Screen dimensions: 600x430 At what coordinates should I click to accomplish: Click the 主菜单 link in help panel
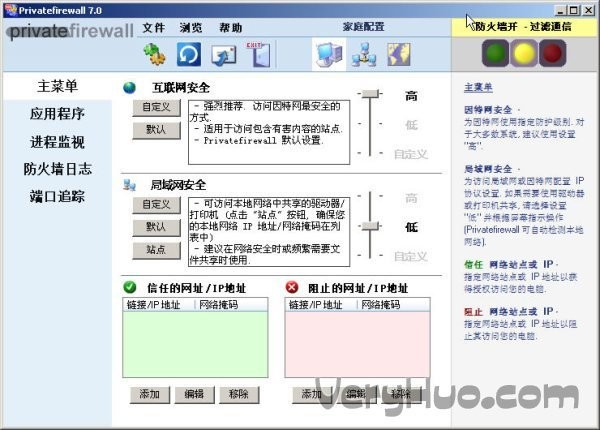pyautogui.click(x=478, y=87)
